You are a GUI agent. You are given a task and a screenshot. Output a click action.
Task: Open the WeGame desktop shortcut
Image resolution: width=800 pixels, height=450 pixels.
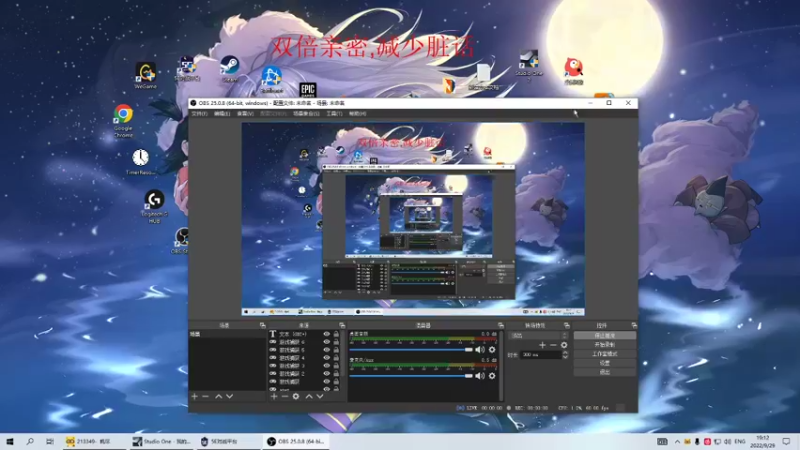pyautogui.click(x=145, y=76)
